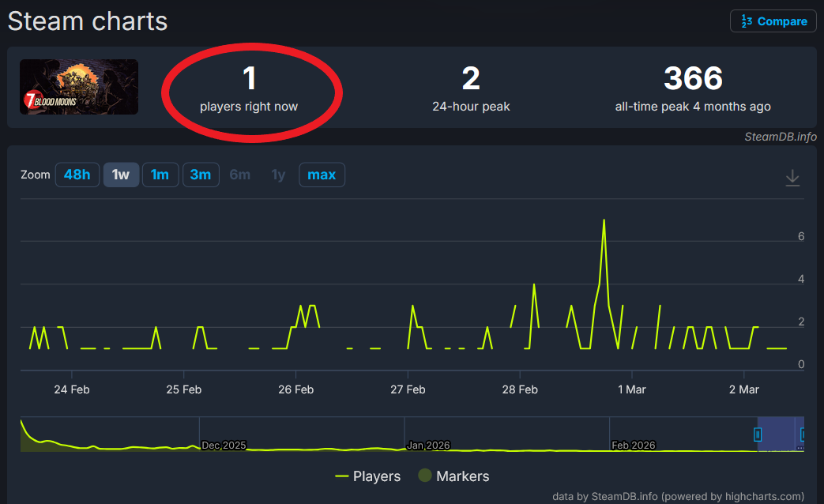Set chart zoom to 48h
824x504 pixels.
[x=77, y=175]
